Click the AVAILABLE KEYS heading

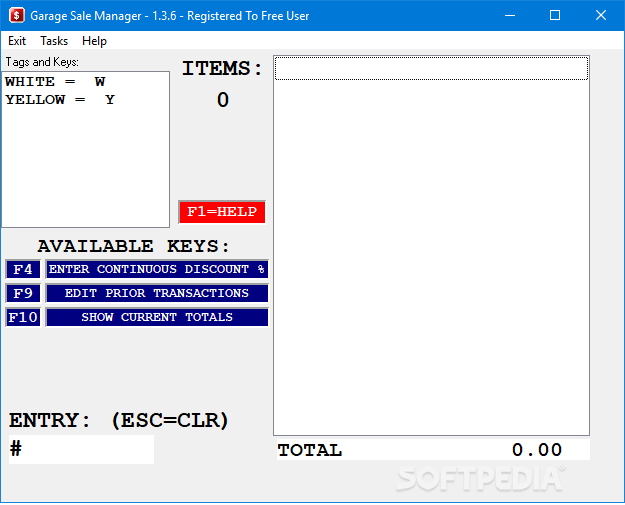click(134, 246)
